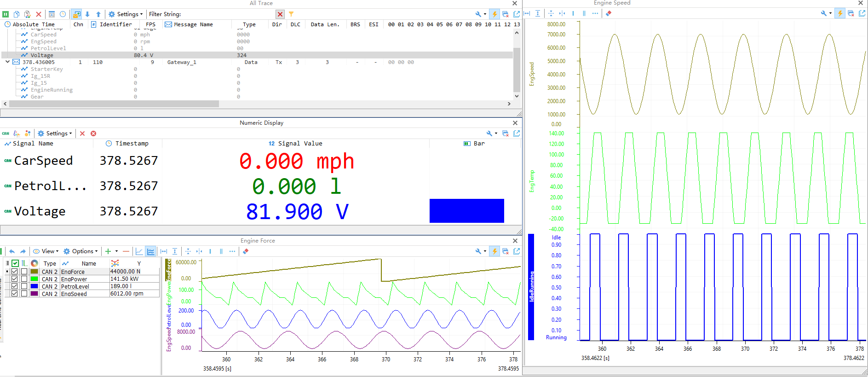Click the EngSpeed purple color swatch
This screenshot has width=868, height=377.
coord(34,294)
